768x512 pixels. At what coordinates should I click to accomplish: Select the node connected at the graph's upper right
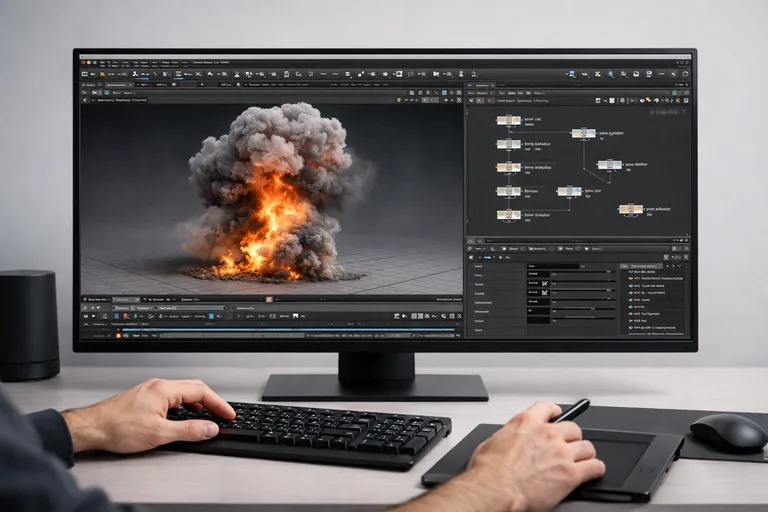point(583,133)
